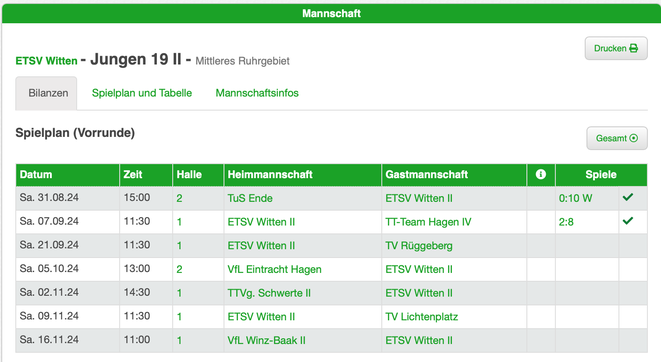Open VfL Eintracht Hagen team link
The width and height of the screenshot is (661, 362).
pyautogui.click(x=274, y=269)
